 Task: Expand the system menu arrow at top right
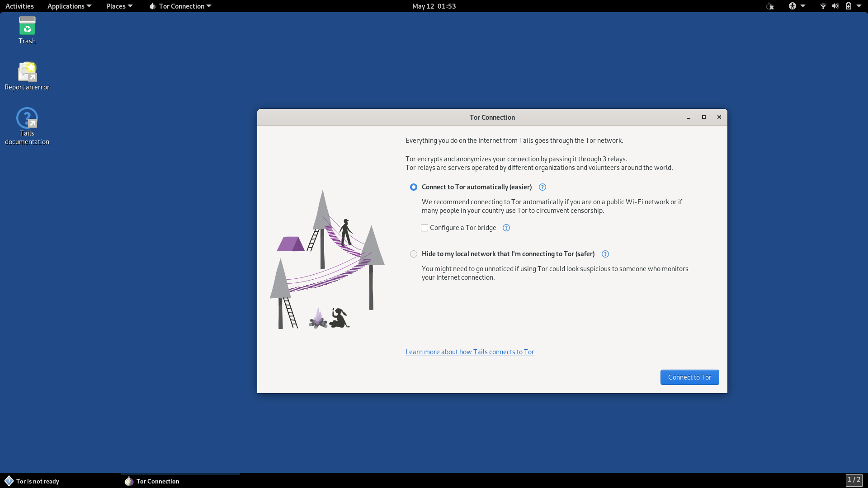[x=859, y=6]
